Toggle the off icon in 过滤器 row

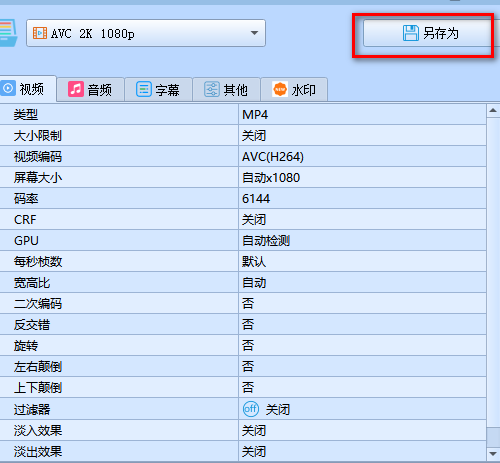click(x=251, y=409)
